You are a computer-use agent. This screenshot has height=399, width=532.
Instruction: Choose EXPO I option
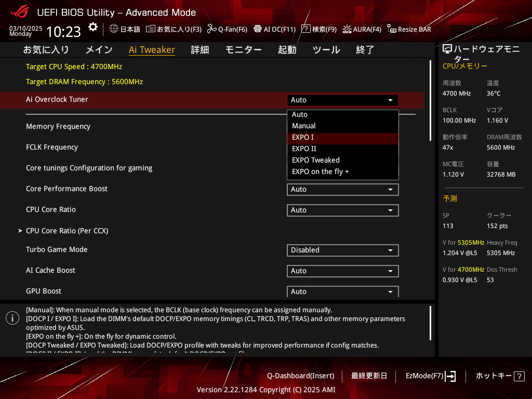click(343, 137)
